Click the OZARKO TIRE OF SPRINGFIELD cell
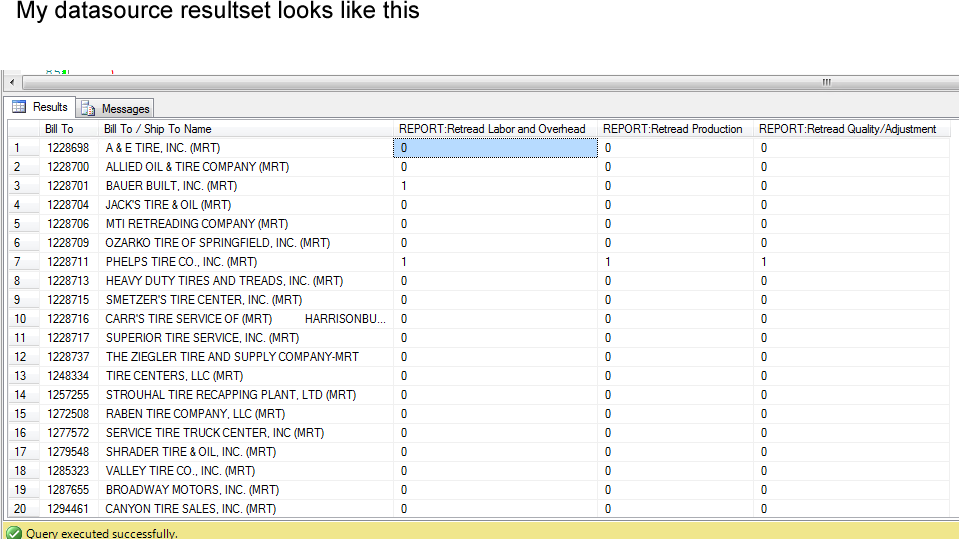The image size is (959, 539). 246,243
